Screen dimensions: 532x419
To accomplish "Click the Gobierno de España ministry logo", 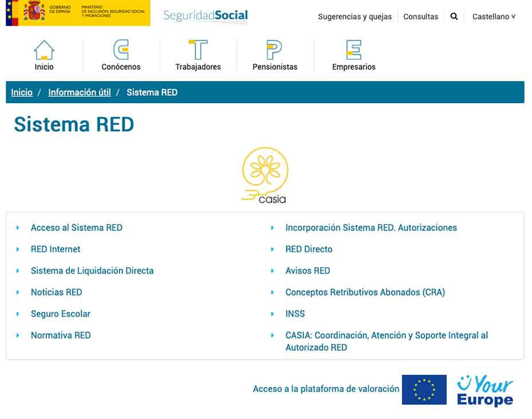I will tap(78, 13).
